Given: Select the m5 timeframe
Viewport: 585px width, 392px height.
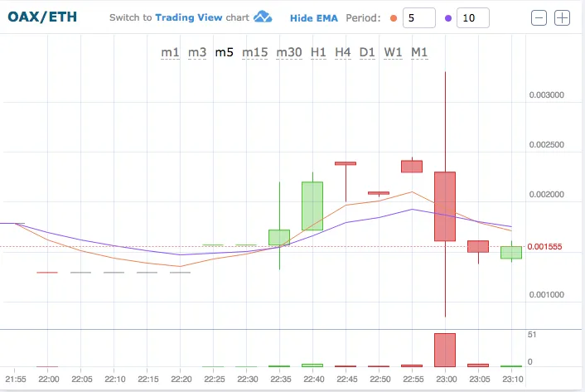Looking at the screenshot, I should [x=224, y=52].
